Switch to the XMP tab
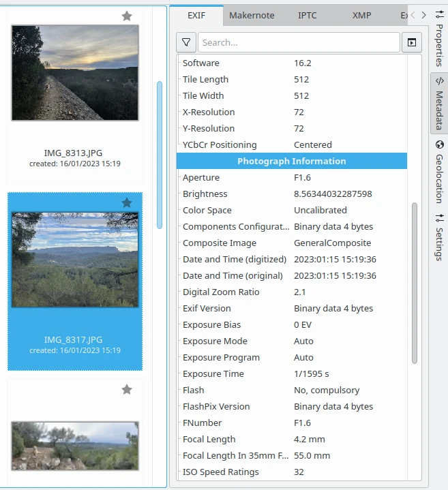The image size is (448, 490). [362, 15]
